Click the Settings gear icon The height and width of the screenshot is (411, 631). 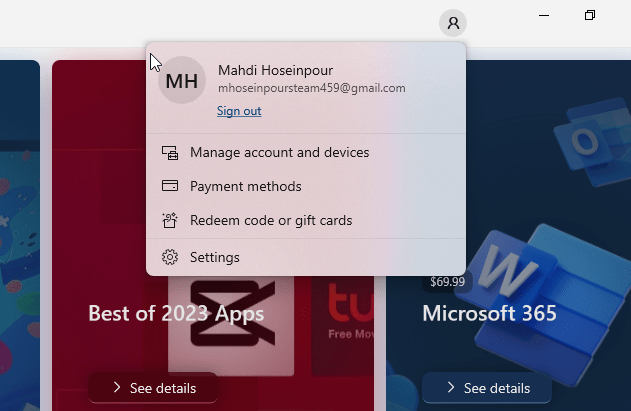click(170, 257)
